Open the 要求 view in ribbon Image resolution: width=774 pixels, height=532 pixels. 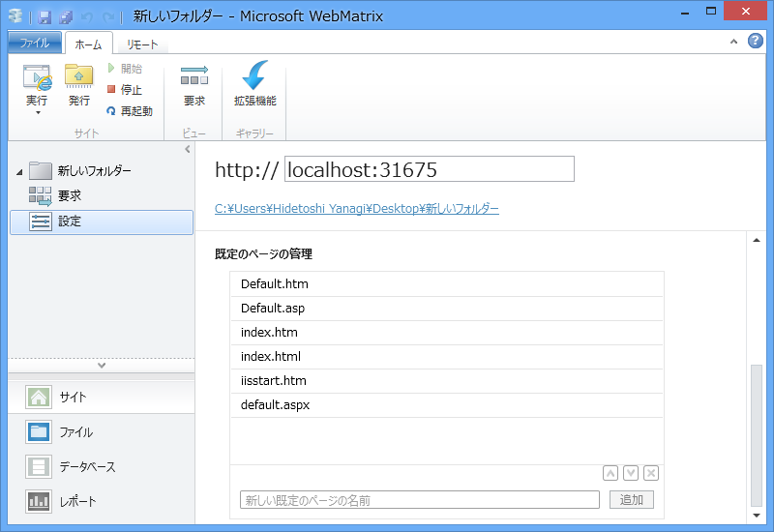pos(194,85)
